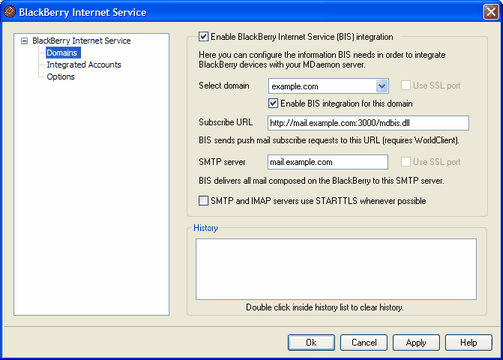
Task: Open Options in the tree
Action: click(60, 77)
